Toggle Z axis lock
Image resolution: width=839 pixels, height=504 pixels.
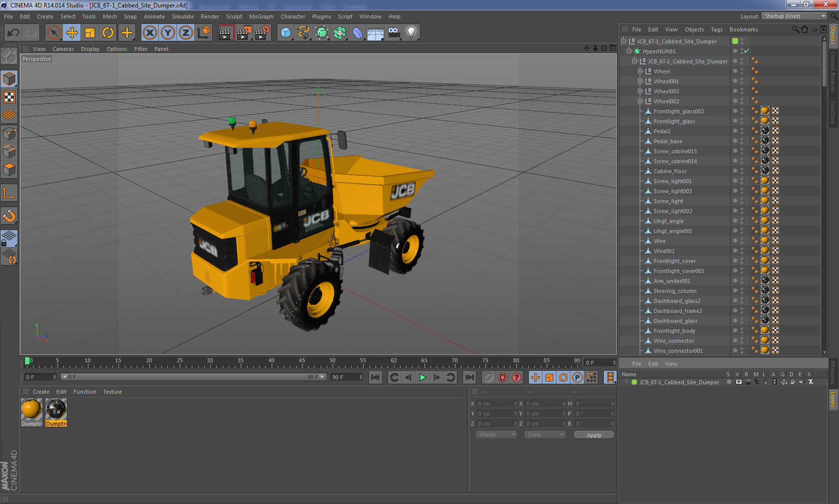click(186, 33)
